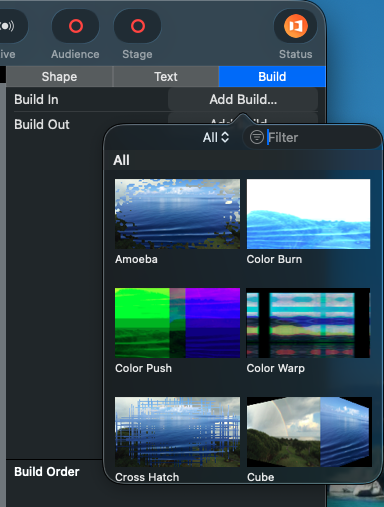Choose the Color Warp build thumbnail
Screen dimensions: 384x507
[308, 323]
